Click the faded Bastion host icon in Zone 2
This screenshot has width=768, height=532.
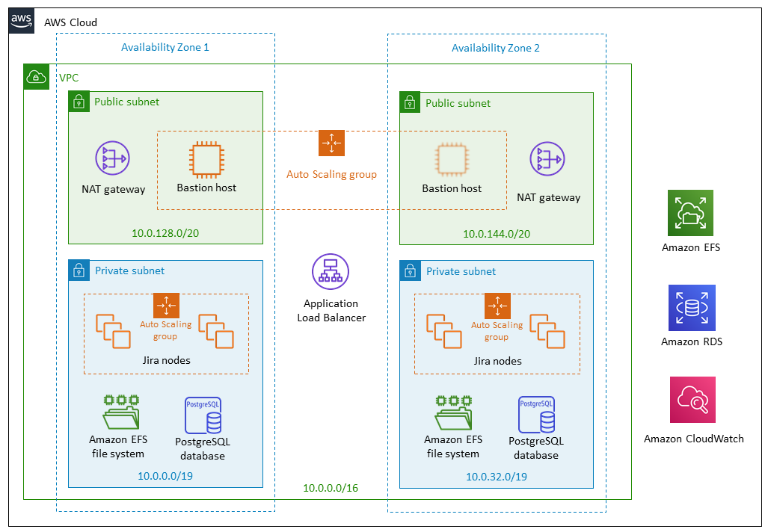pos(452,160)
